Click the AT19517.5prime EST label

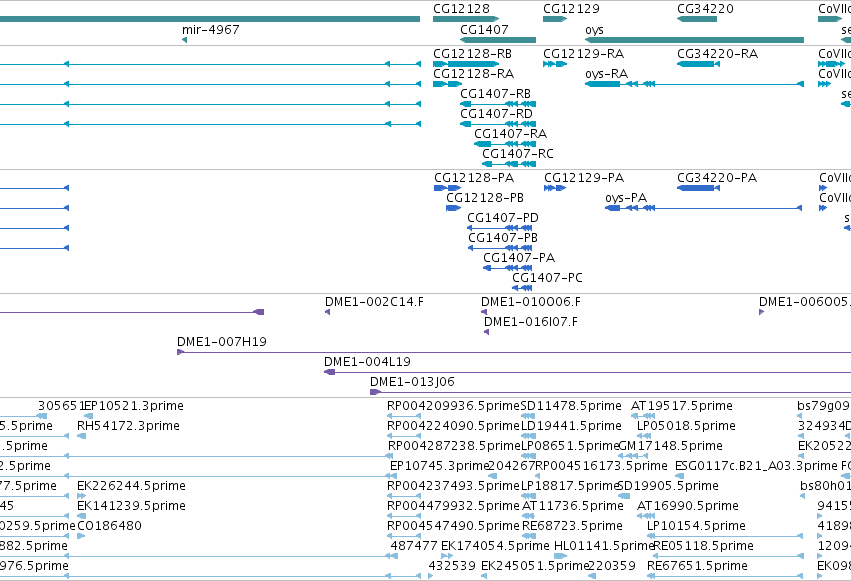[682, 406]
